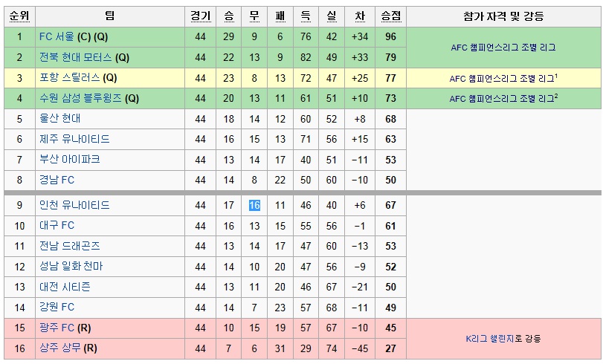Screen dimensions: 603x364
Task: Click the 승점 column header
Action: pyautogui.click(x=390, y=16)
